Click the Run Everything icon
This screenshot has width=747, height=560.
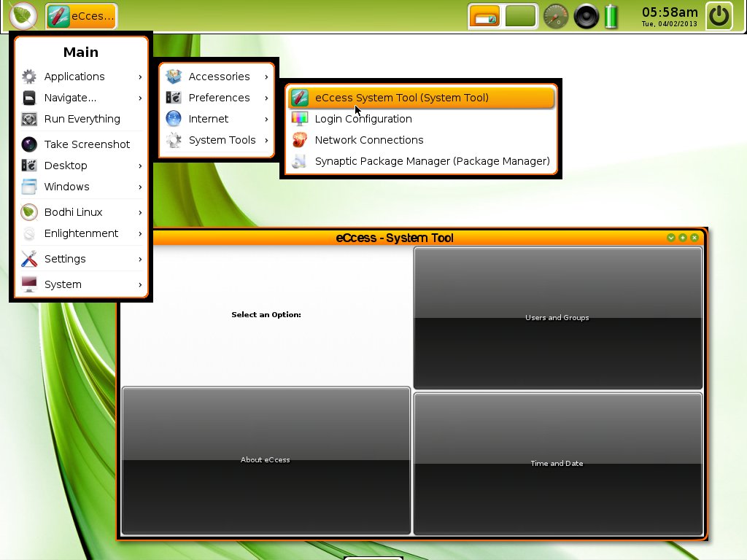click(x=29, y=119)
